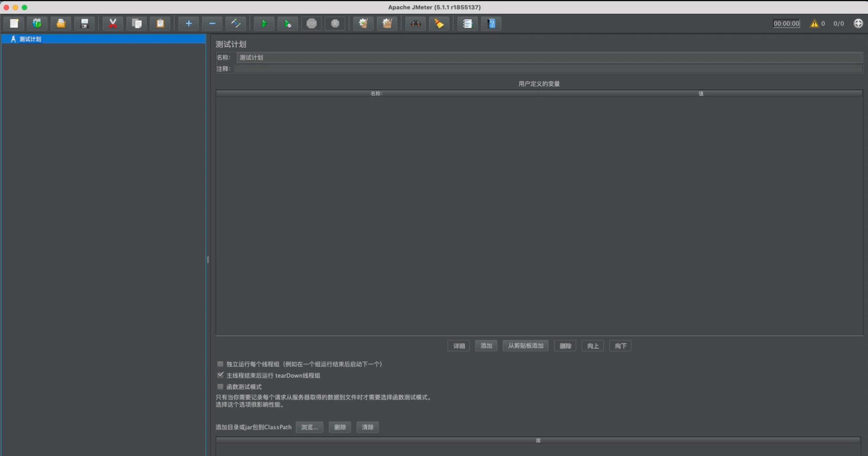
Task: Click the New test plan icon
Action: point(14,24)
